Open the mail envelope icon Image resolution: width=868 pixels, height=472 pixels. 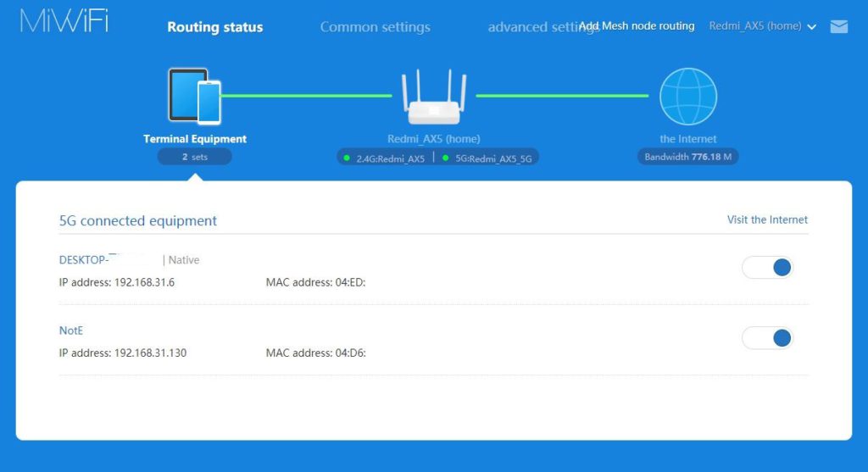[838, 26]
